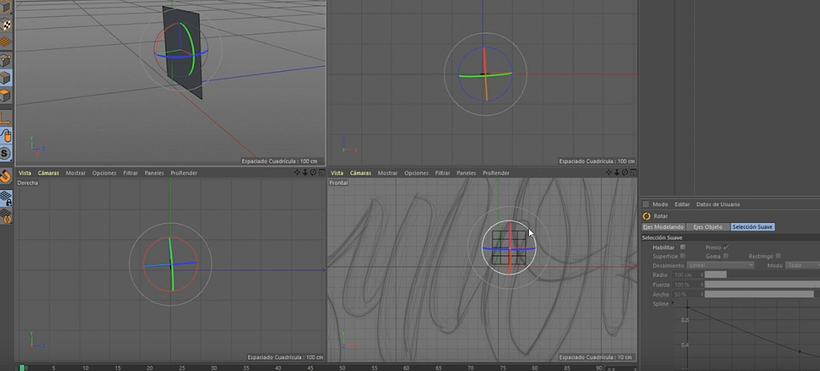Viewport: 820px width, 371px height.
Task: Select the Workplane mode icon in left toolbar
Action: point(6,42)
